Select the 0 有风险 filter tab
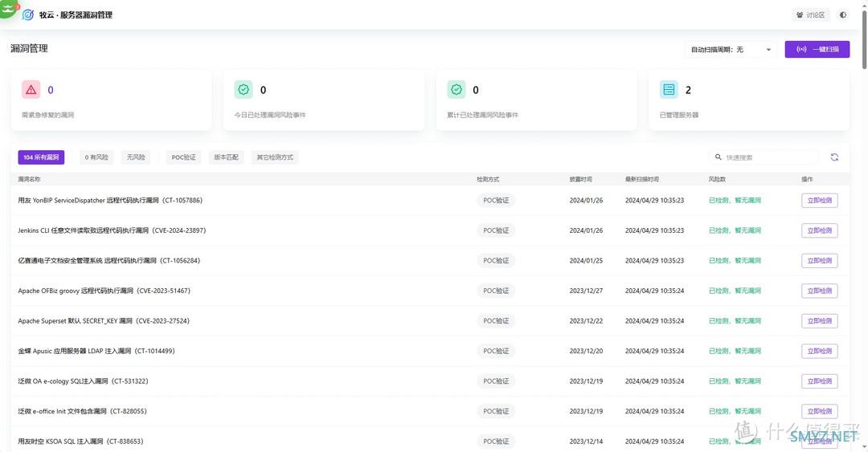 point(96,157)
